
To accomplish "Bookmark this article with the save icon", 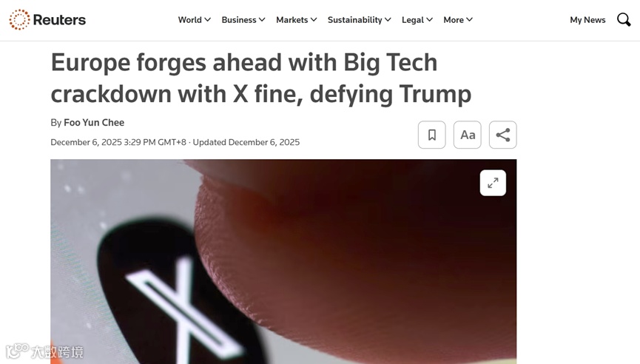I will point(432,135).
